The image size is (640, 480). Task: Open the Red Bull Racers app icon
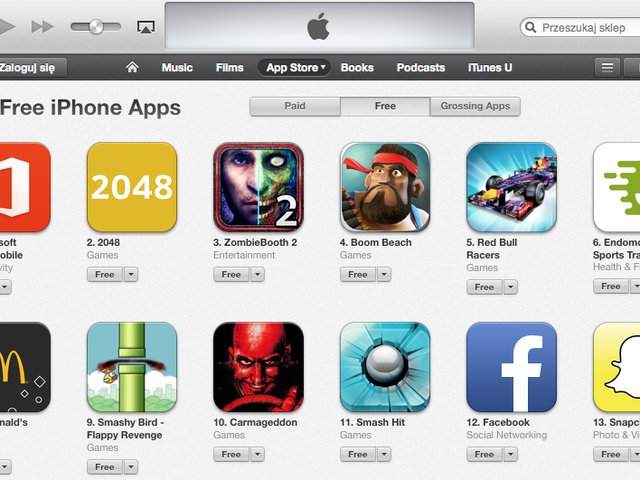coord(511,187)
